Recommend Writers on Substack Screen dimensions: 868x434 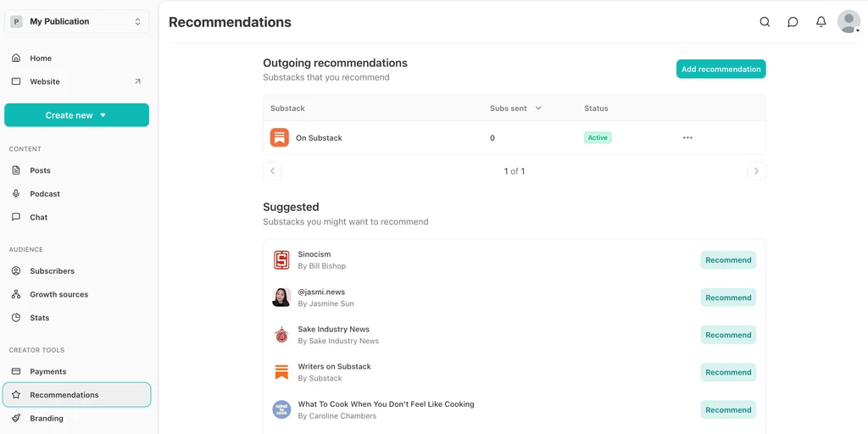point(728,372)
